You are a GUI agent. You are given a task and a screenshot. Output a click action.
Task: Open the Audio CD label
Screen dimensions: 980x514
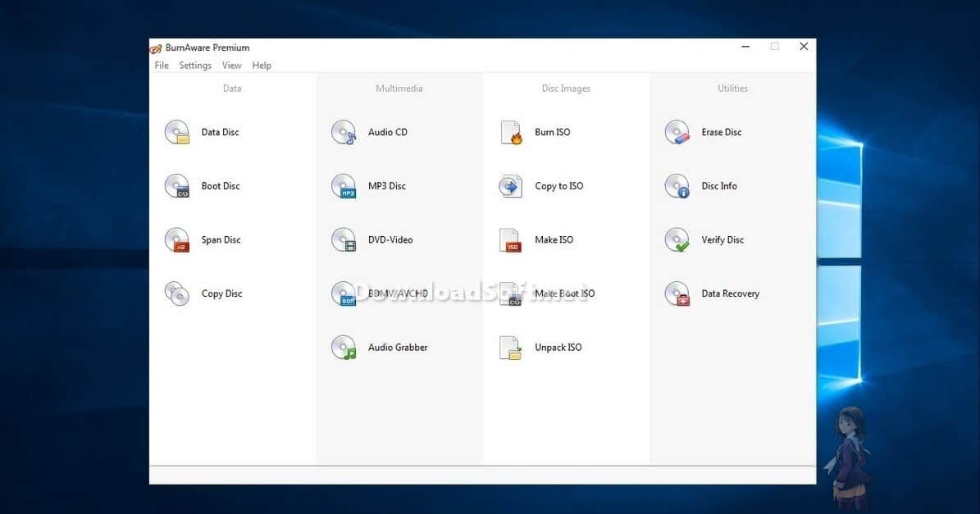[x=388, y=133]
